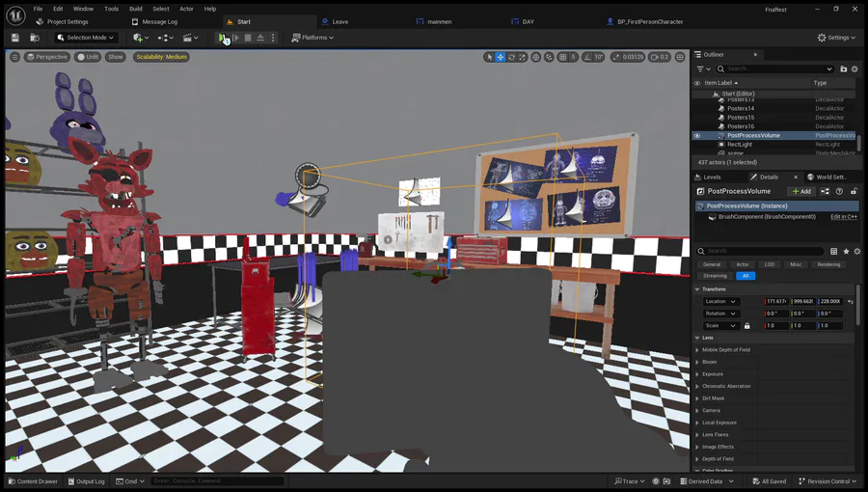Click the Perspective viewport type button
The image size is (868, 492).
47,57
